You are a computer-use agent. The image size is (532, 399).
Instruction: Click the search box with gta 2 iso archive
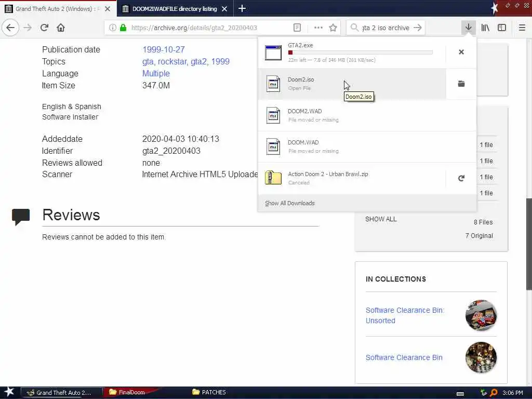(386, 28)
